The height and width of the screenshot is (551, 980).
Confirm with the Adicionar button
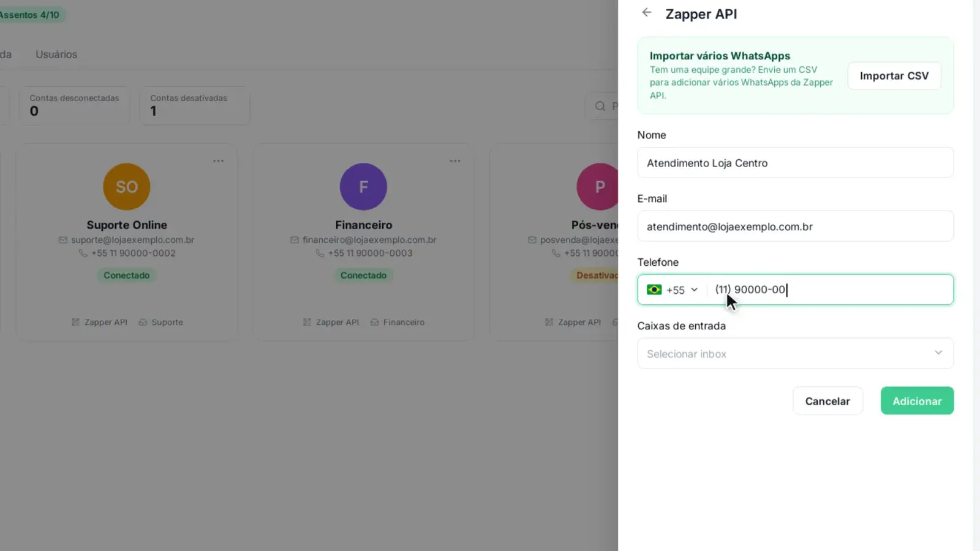click(x=917, y=401)
